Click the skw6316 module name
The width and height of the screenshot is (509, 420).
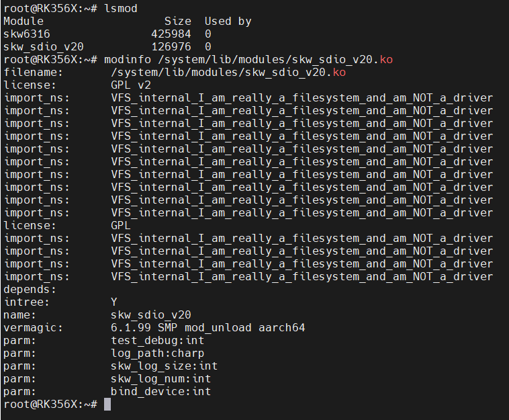tap(27, 34)
